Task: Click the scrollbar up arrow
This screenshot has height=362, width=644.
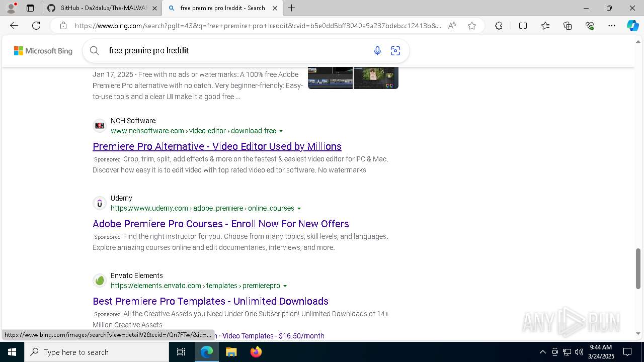Action: pos(638,42)
